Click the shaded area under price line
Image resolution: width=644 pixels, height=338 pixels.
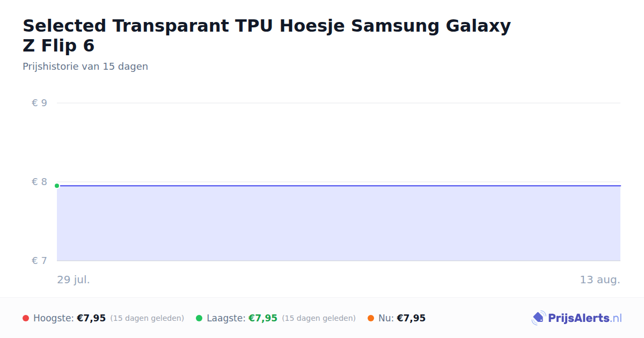click(x=339, y=223)
